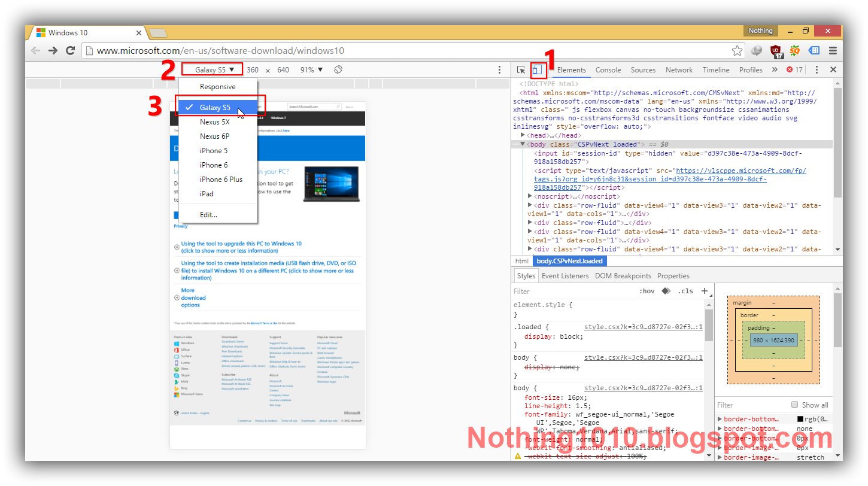This screenshot has width=868, height=486.
Task: Click the 980 × 1624.390 box model content
Action: (x=773, y=341)
